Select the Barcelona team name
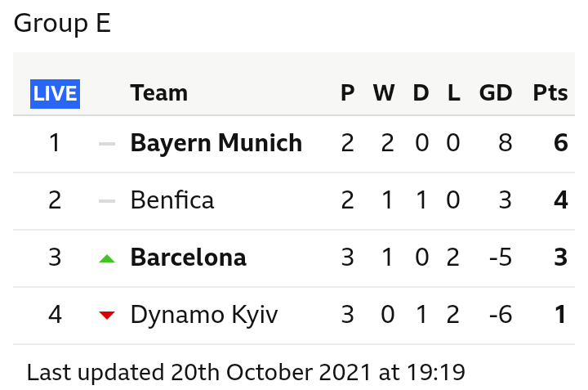Viewport: 588px width, 390px height. [x=189, y=258]
